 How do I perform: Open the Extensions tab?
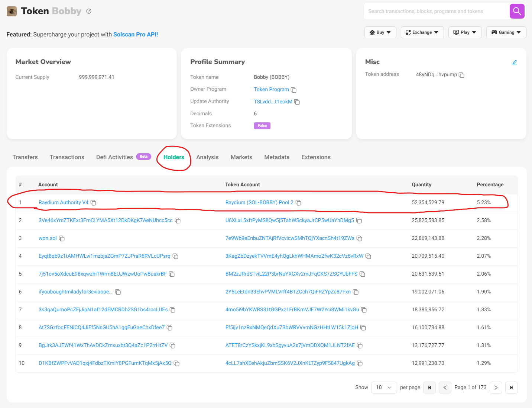[316, 157]
